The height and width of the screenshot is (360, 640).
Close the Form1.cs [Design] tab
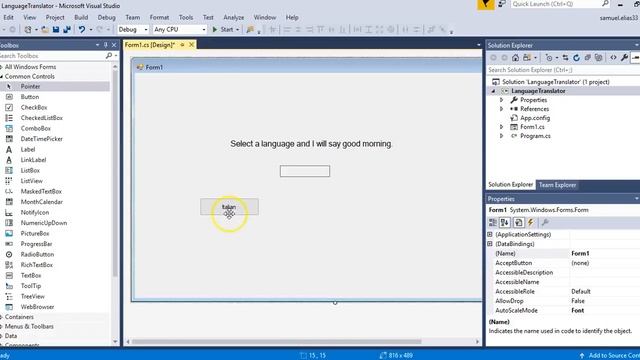pos(191,45)
